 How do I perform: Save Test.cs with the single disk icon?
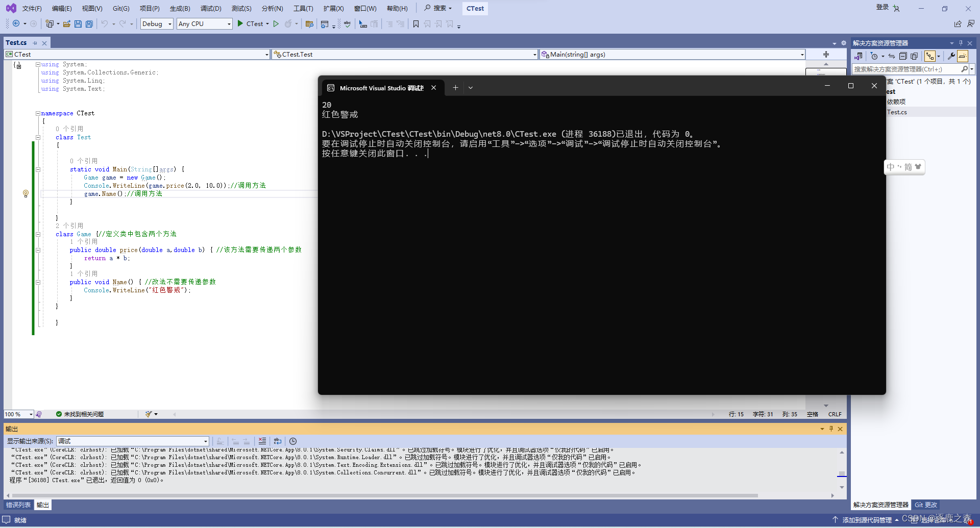point(78,23)
